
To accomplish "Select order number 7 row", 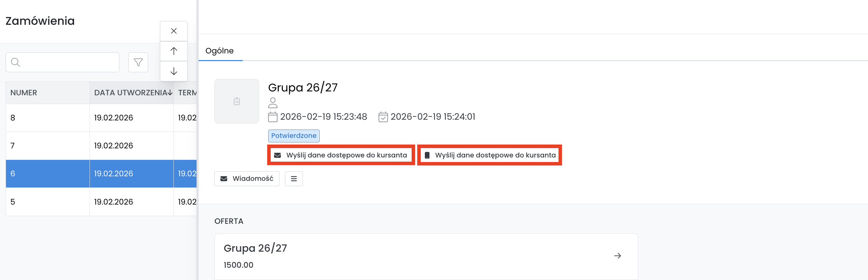I will [48, 146].
